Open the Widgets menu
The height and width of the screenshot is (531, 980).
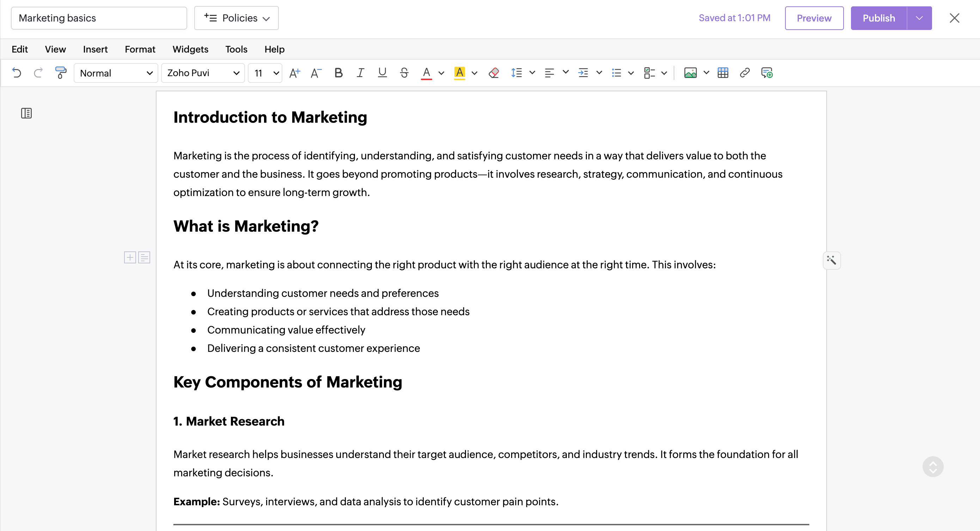click(190, 49)
